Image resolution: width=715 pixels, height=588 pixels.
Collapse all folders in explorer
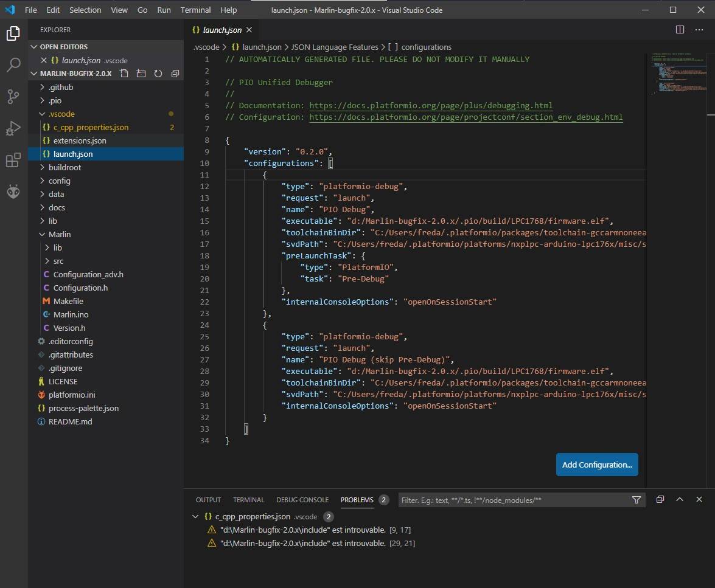coord(175,74)
